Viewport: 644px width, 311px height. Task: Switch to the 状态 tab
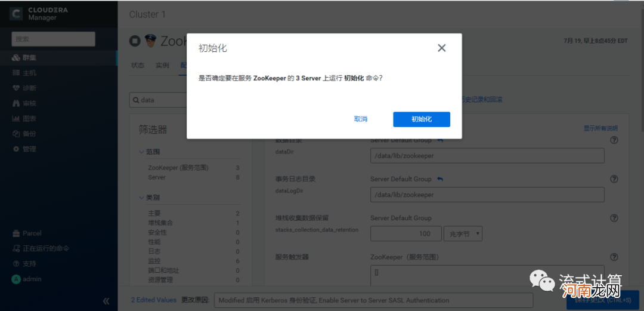[x=138, y=66]
